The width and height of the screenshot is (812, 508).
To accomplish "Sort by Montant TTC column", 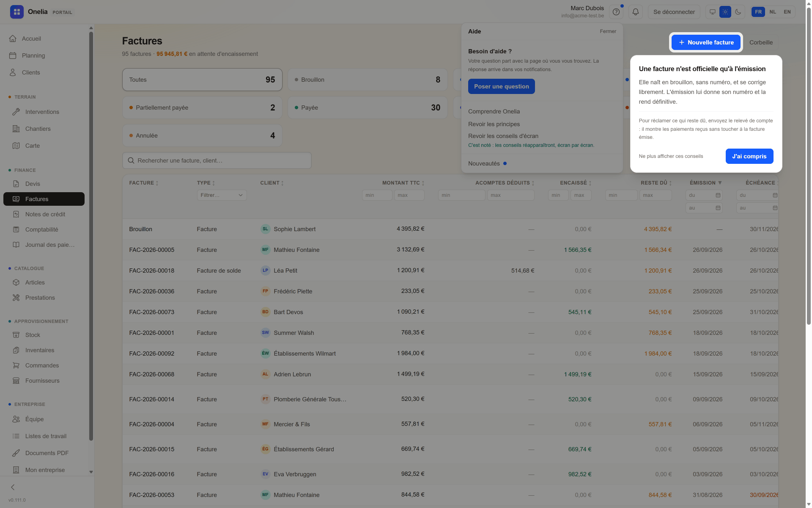I will [x=403, y=183].
